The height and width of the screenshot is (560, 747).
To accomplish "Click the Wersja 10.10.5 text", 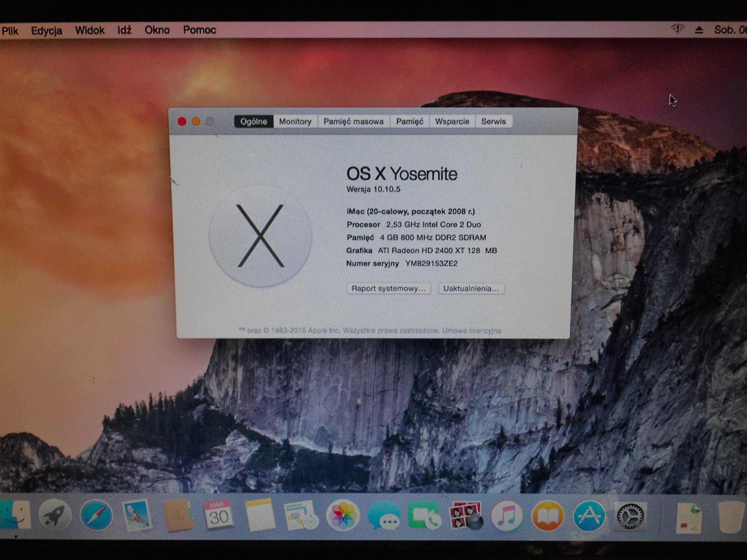I will pos(373,189).
